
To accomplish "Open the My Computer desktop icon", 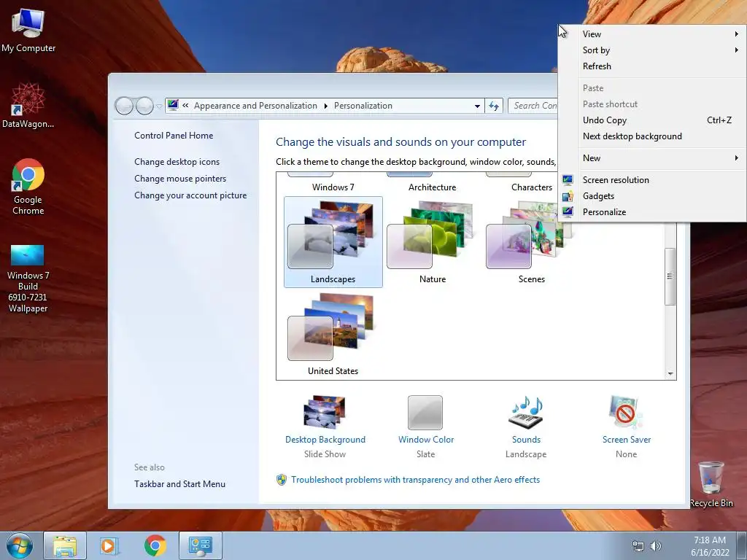I will tap(28, 29).
